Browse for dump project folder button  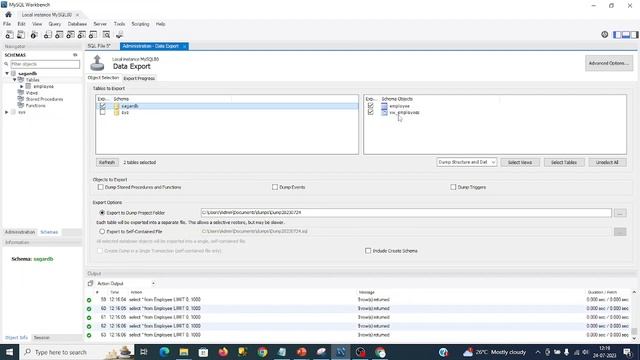[620, 213]
